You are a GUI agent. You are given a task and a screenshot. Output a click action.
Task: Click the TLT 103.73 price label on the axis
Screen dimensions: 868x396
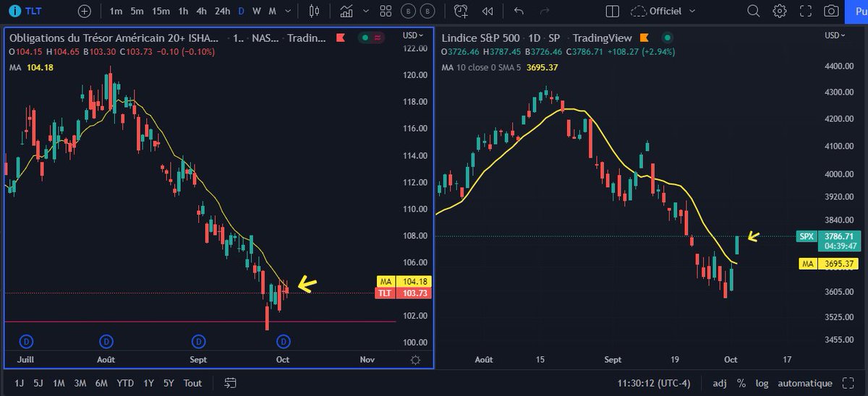(404, 293)
